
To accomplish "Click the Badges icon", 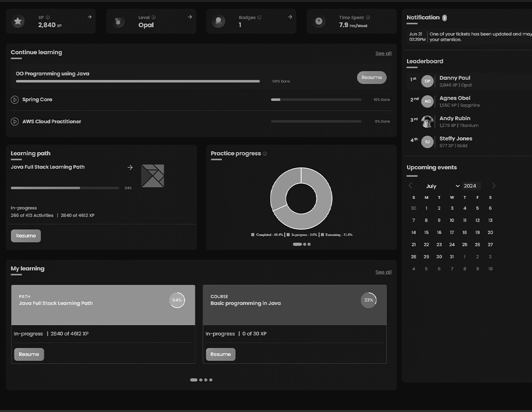I will (218, 21).
